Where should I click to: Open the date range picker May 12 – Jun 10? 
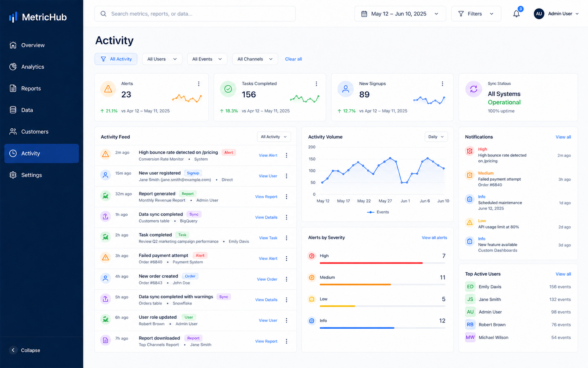400,14
